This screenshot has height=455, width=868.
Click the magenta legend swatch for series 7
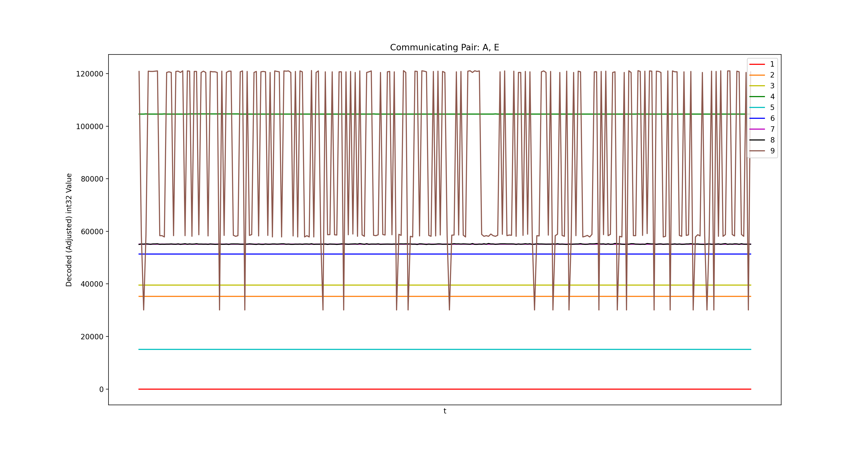pos(757,129)
